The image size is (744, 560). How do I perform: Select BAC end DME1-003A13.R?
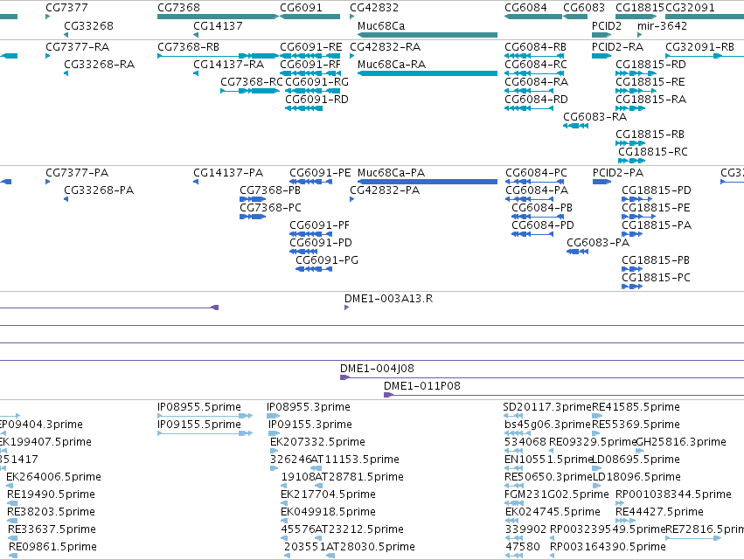[x=346, y=308]
